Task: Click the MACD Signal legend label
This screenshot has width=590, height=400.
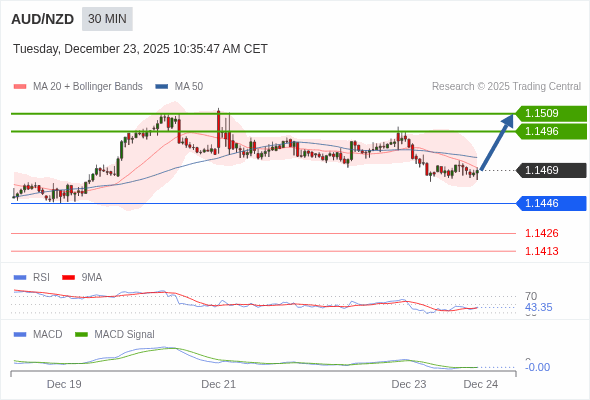Action: [124, 335]
